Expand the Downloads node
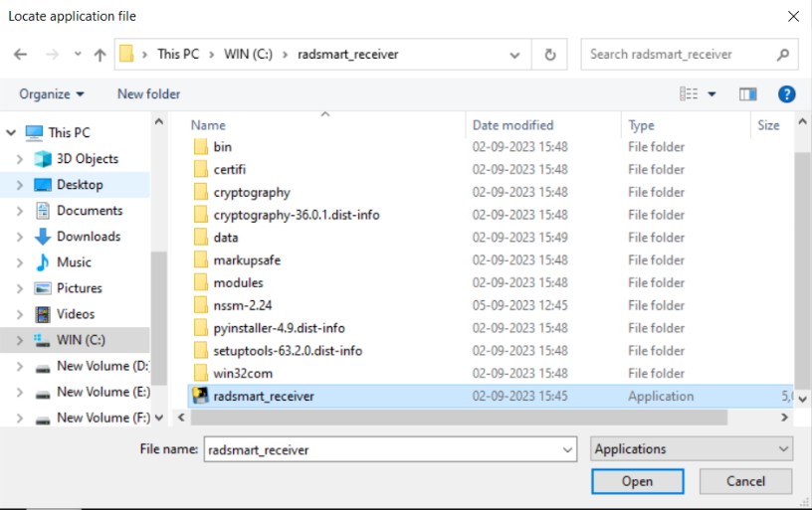 (x=19, y=237)
